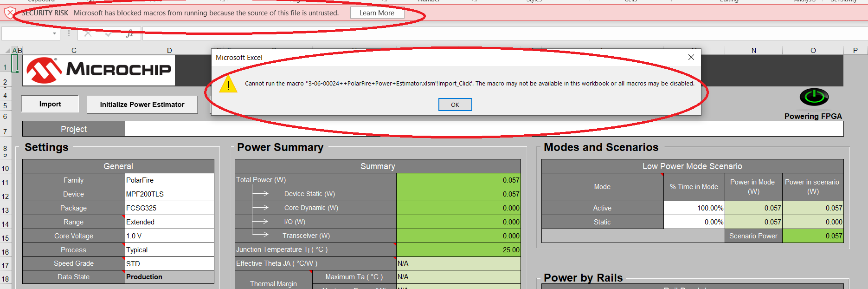
Task: Click Maximum Ta N/A value cell
Action: pyautogui.click(x=458, y=277)
